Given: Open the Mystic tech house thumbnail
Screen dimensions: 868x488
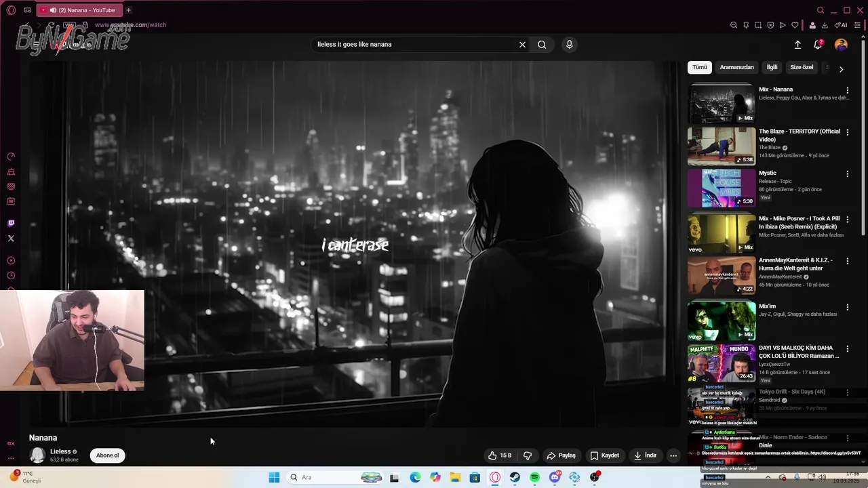Looking at the screenshot, I should [x=722, y=188].
